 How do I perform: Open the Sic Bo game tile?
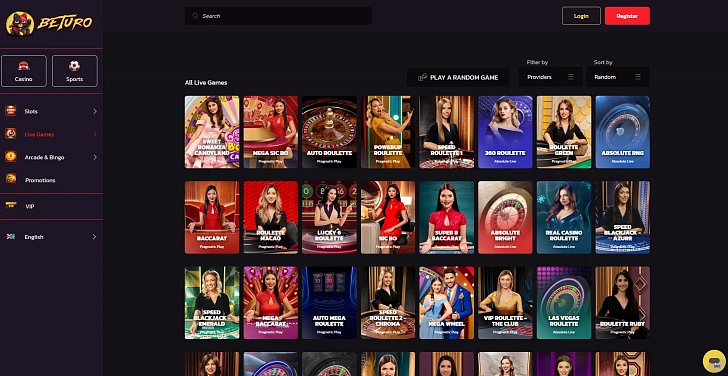[388, 217]
